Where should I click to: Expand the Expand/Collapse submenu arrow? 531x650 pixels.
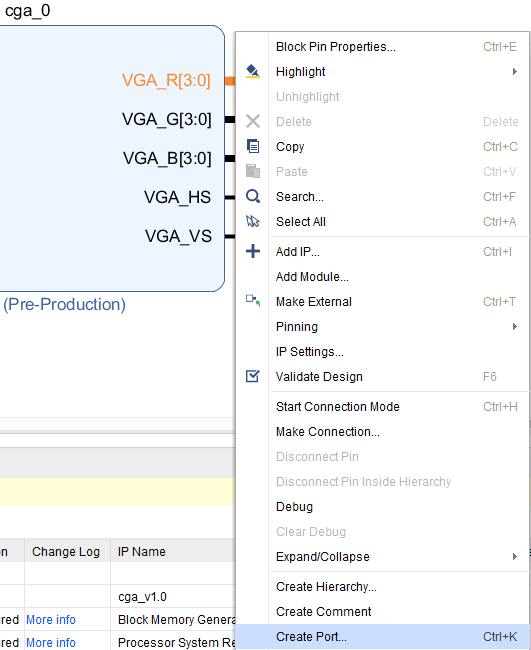click(x=514, y=556)
